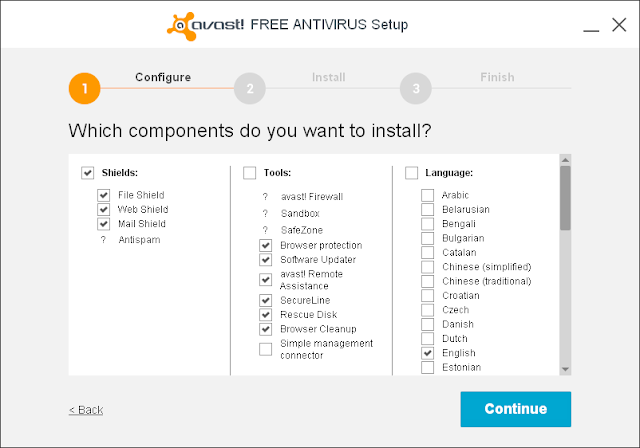Click the Sandbox question mark icon
The width and height of the screenshot is (640, 448).
(265, 213)
